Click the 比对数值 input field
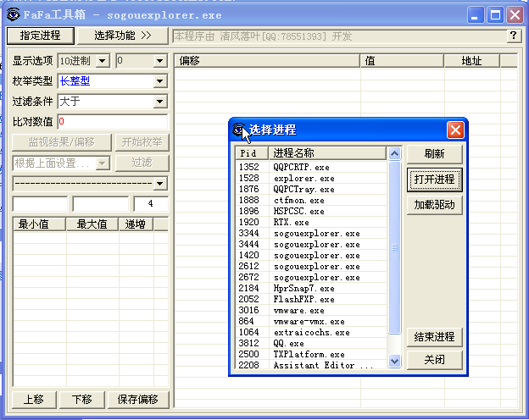529x420 pixels. pos(113,122)
